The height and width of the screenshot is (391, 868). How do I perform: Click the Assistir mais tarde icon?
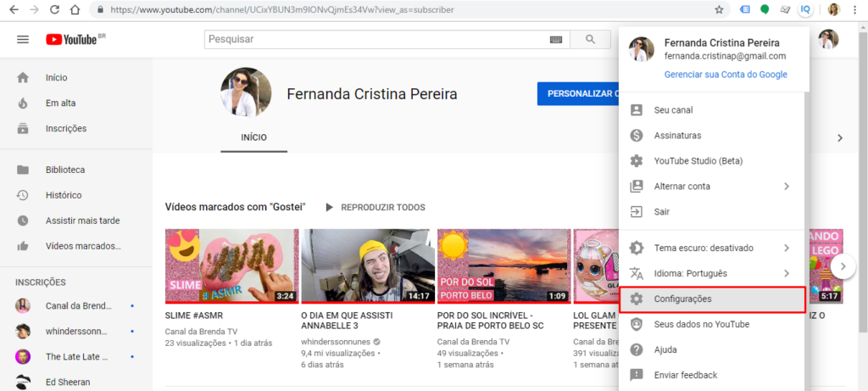click(23, 221)
